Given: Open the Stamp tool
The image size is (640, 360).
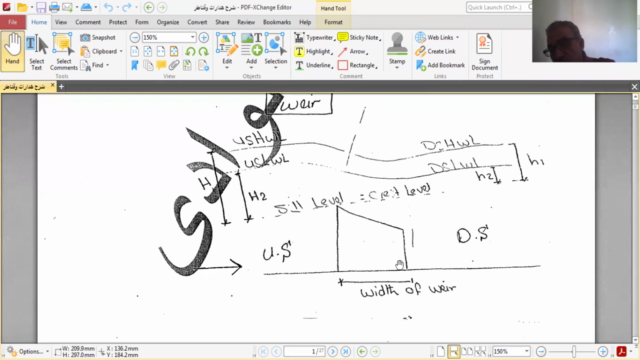Looking at the screenshot, I should (397, 51).
